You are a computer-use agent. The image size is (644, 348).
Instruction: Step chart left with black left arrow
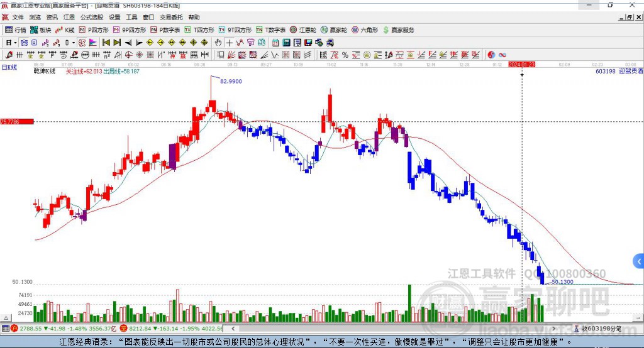[x=128, y=43]
